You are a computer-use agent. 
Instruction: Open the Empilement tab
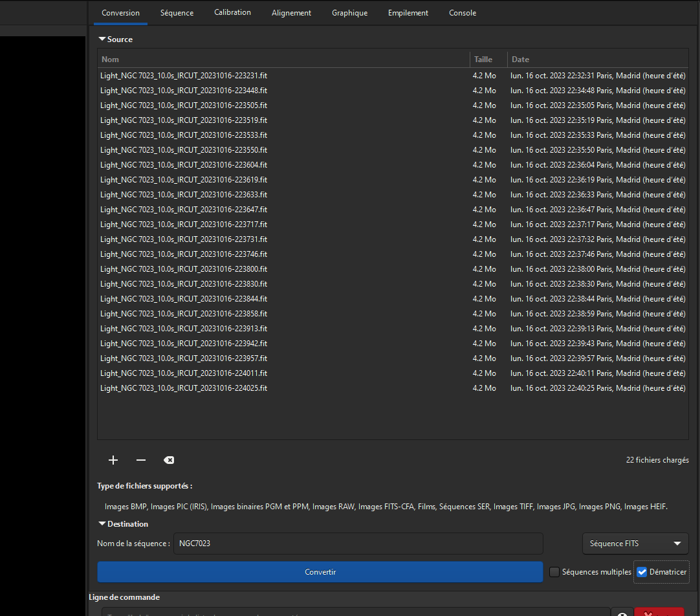coord(408,13)
